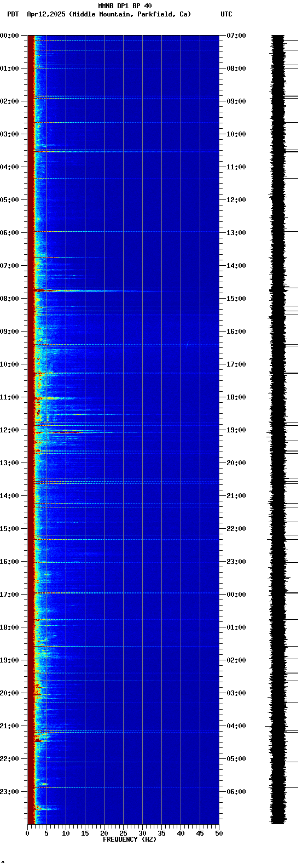
Task: Click the frequency tick label '50'
Action: [219, 833]
